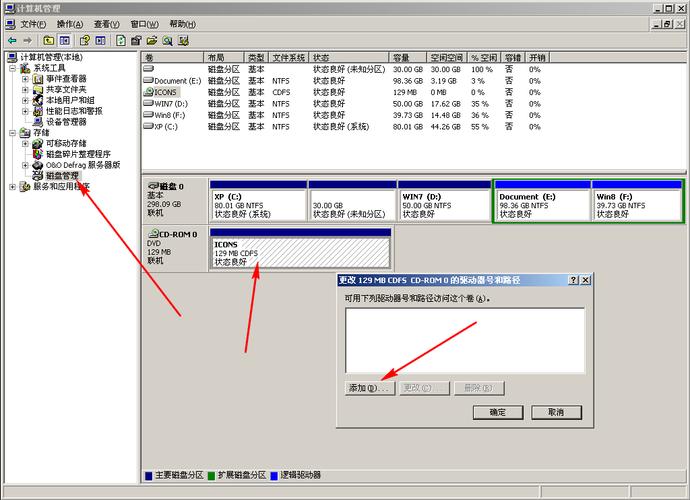Click the dialog's question-mark help button
690x500 pixels.
point(573,280)
